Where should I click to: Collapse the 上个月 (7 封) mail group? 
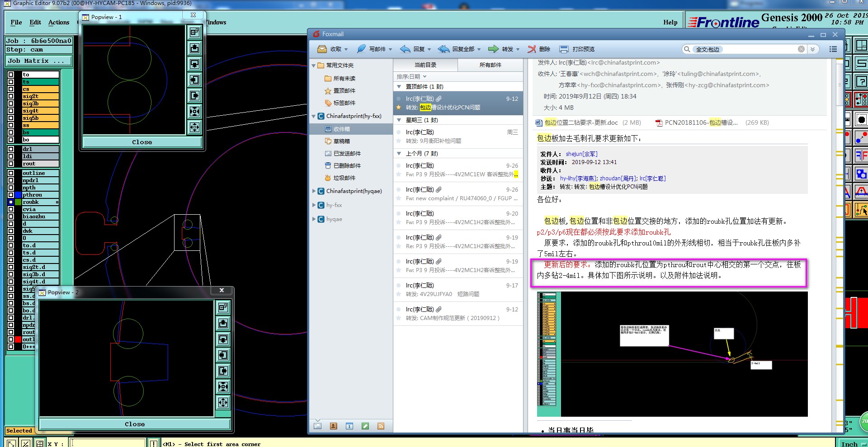399,154
